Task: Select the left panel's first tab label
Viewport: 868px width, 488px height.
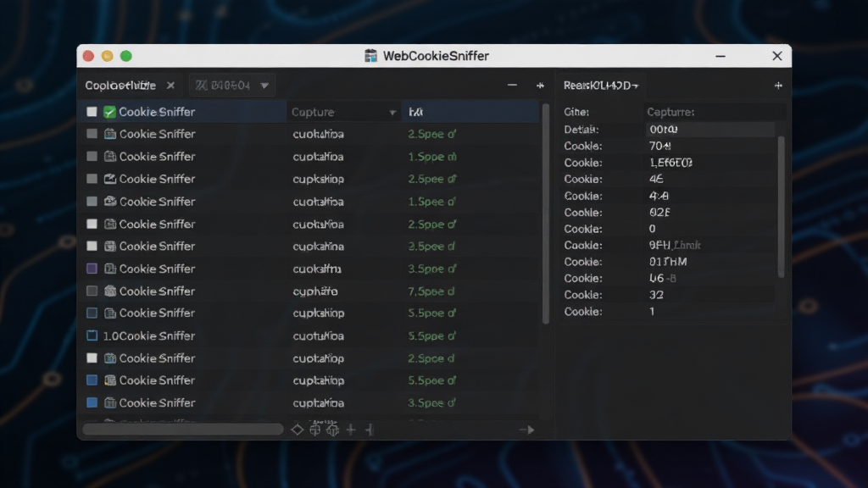Action: point(120,86)
